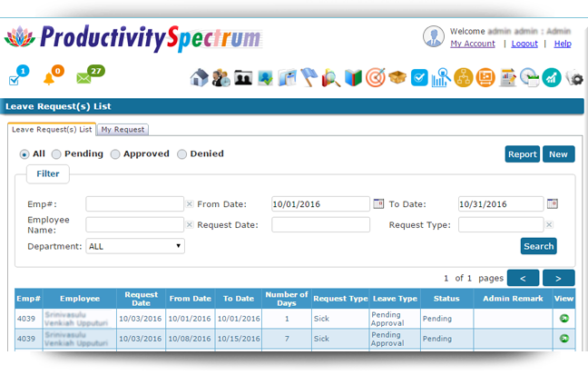Open calendar picker for From Date
Image resolution: width=588 pixels, height=375 pixels.
(x=378, y=203)
